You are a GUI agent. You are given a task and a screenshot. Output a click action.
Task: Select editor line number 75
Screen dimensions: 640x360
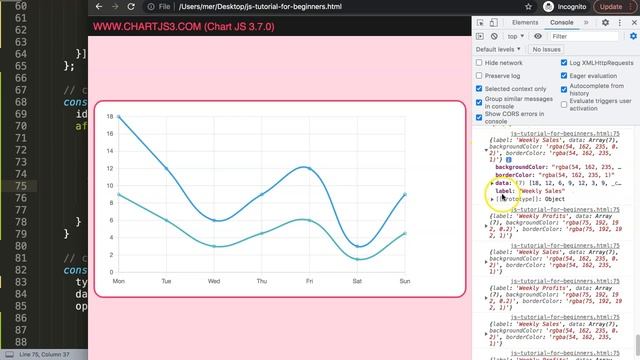(21, 186)
